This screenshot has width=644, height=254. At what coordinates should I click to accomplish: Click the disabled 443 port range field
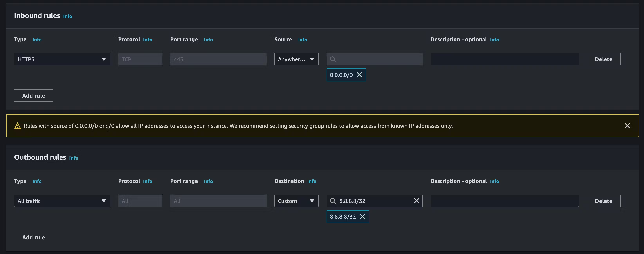[218, 59]
